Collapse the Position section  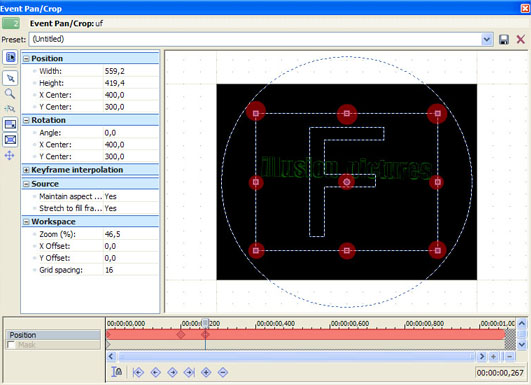[x=26, y=59]
